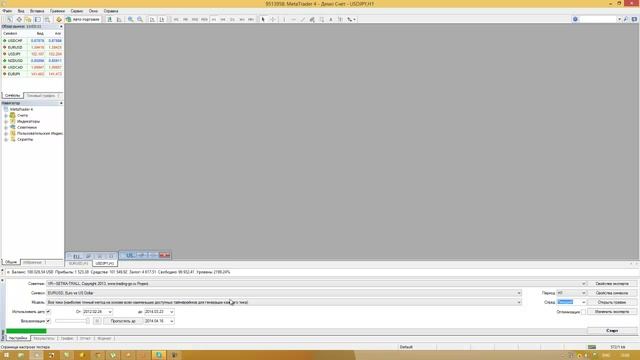Open the Вид menu
The image size is (640, 360).
(21, 11)
